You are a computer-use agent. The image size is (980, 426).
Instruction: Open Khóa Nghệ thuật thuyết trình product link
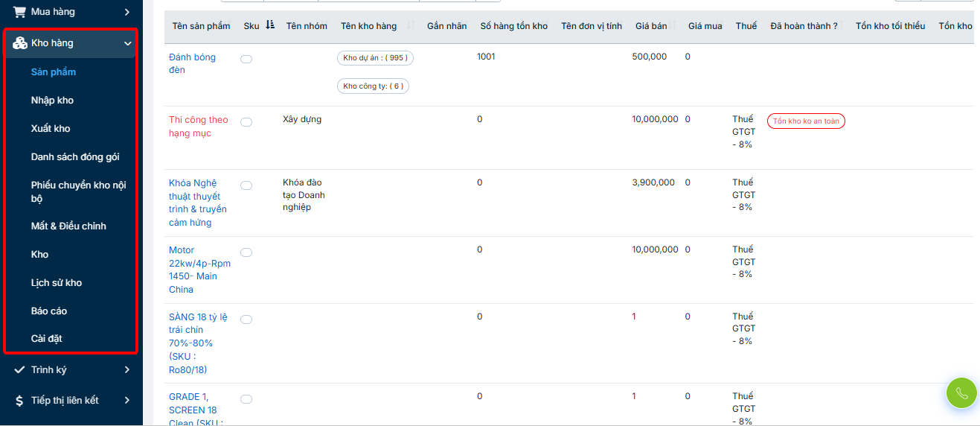(198, 203)
